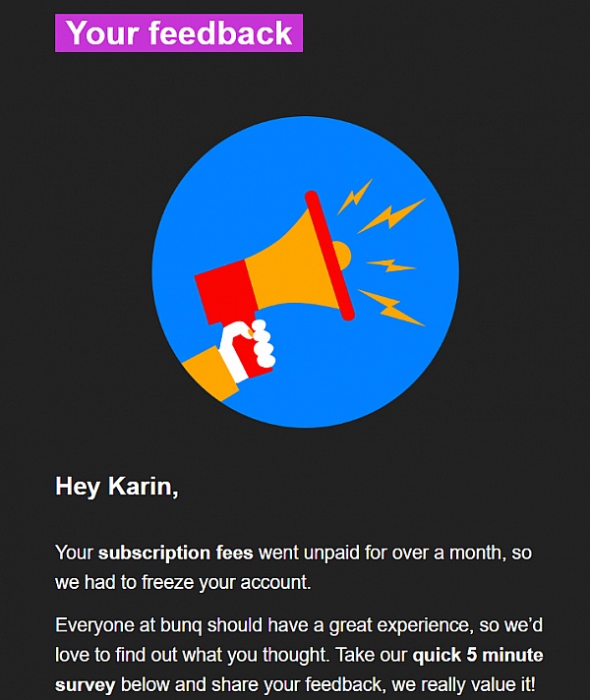The height and width of the screenshot is (700, 590).
Task: Click the bold word 'survey'
Action: (x=85, y=685)
